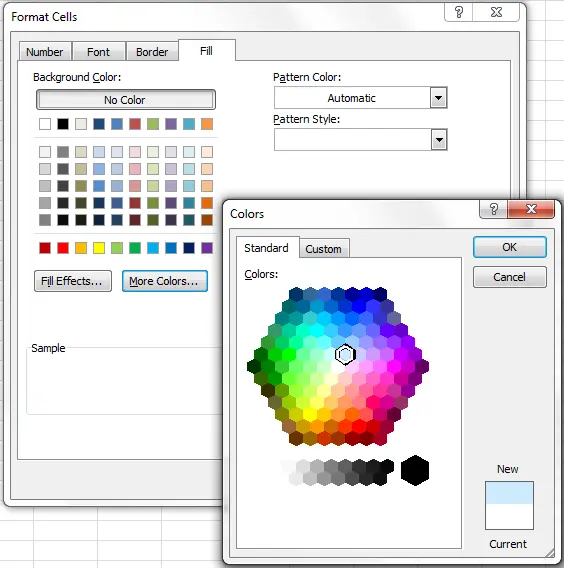This screenshot has width=564, height=568.
Task: Click the empty Pattern Style field
Action: (352, 140)
